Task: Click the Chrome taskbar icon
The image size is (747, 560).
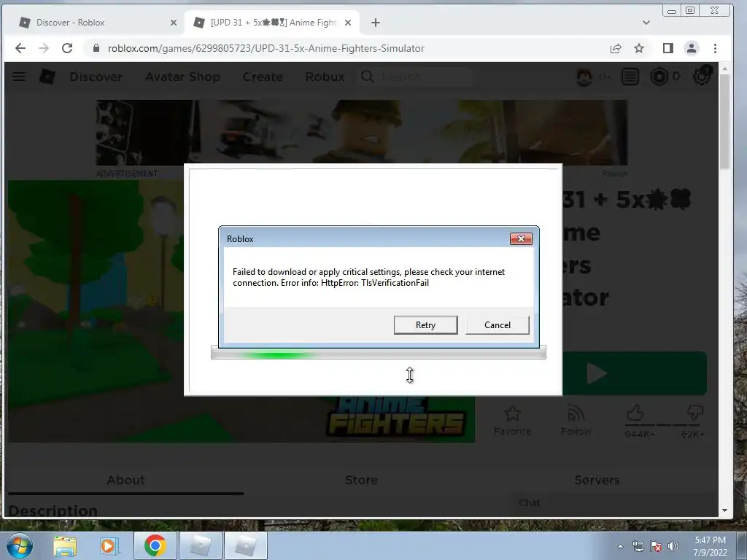Action: (155, 545)
